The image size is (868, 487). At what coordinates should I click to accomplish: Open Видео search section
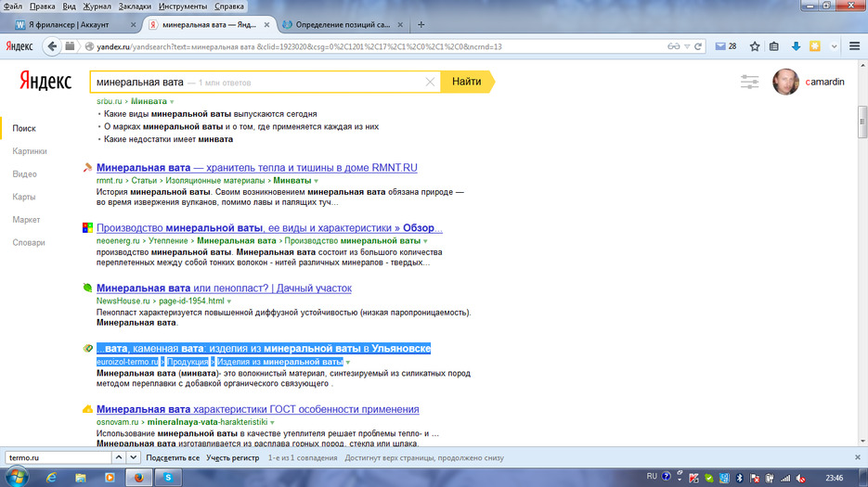24,173
